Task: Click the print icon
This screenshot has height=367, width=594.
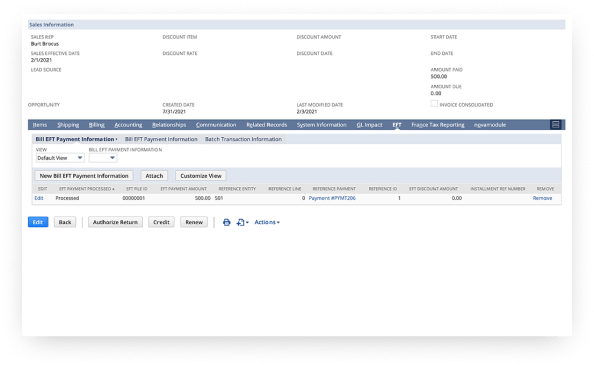Action: (227, 222)
